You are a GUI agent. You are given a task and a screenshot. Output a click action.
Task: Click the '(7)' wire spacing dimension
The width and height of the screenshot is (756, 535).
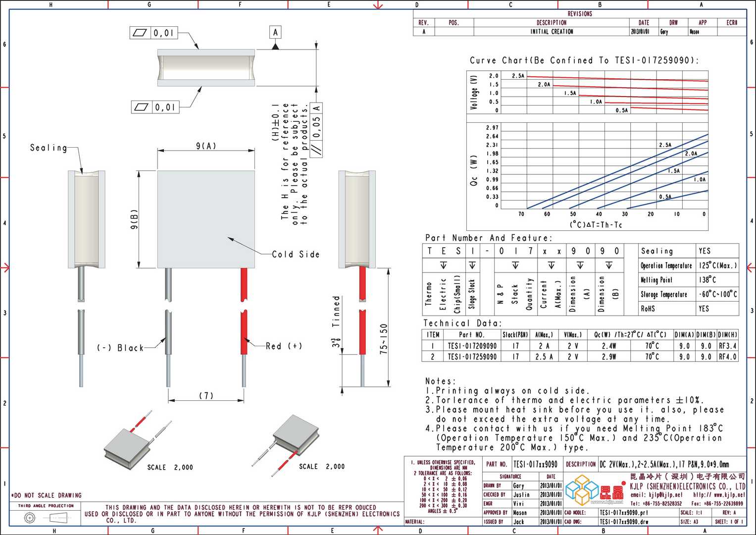coord(206,395)
